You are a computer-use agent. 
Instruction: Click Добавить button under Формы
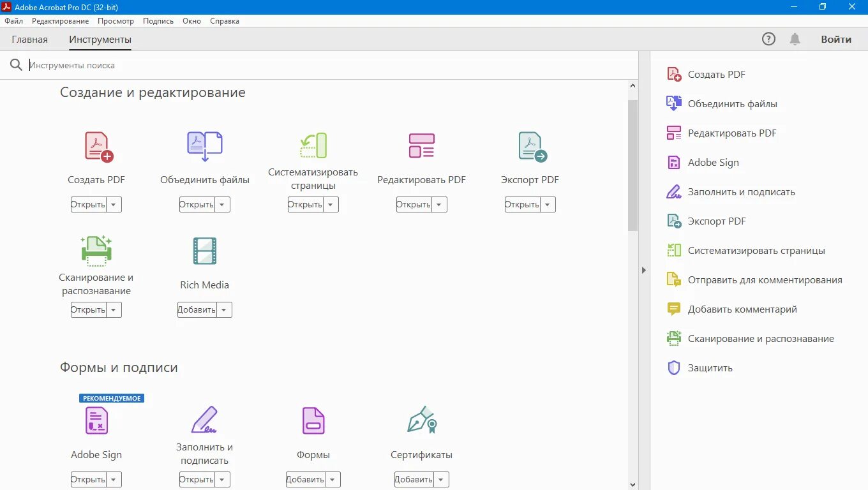click(305, 480)
